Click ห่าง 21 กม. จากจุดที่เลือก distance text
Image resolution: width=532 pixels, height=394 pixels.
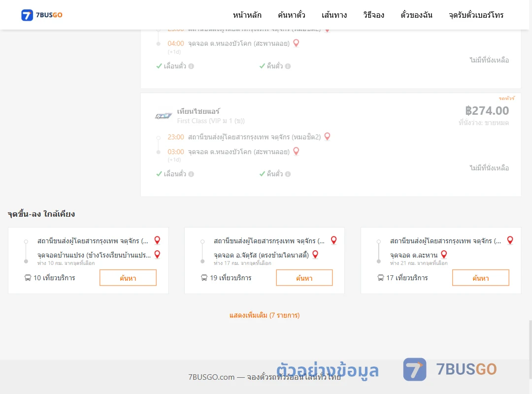pyautogui.click(x=419, y=263)
